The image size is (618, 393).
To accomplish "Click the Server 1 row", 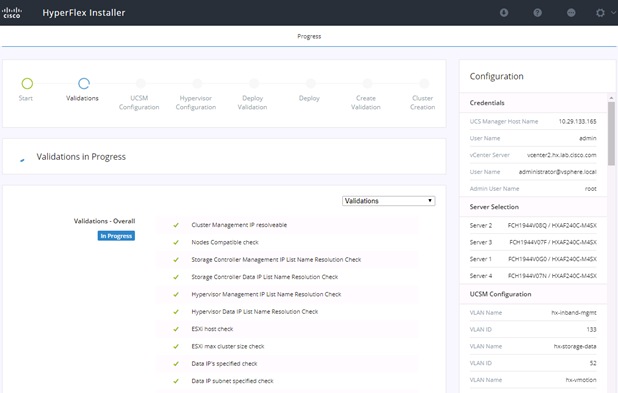I will point(533,259).
